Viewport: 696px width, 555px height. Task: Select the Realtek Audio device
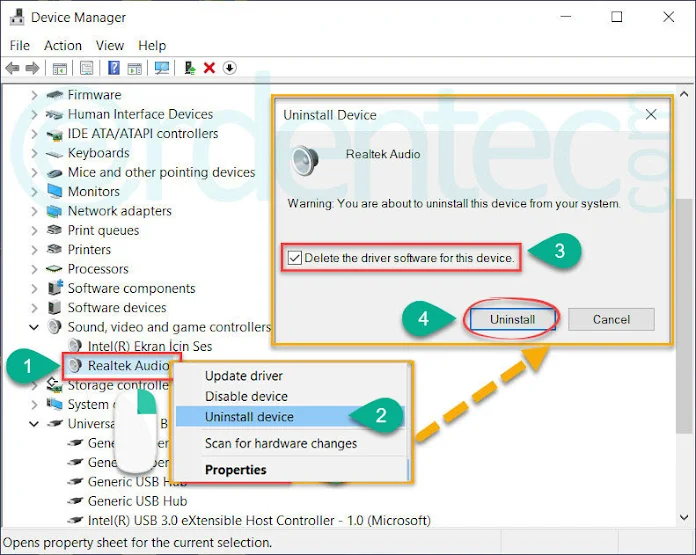coord(128,366)
